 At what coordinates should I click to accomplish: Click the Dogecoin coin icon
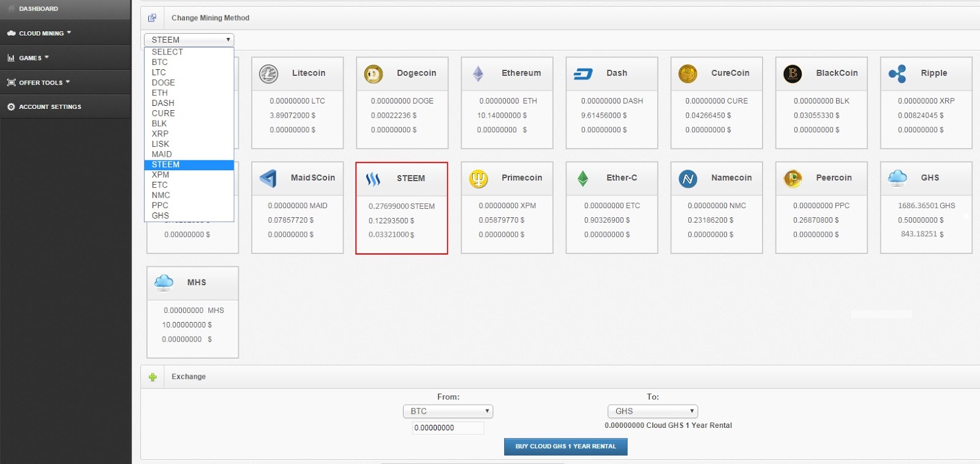[373, 74]
